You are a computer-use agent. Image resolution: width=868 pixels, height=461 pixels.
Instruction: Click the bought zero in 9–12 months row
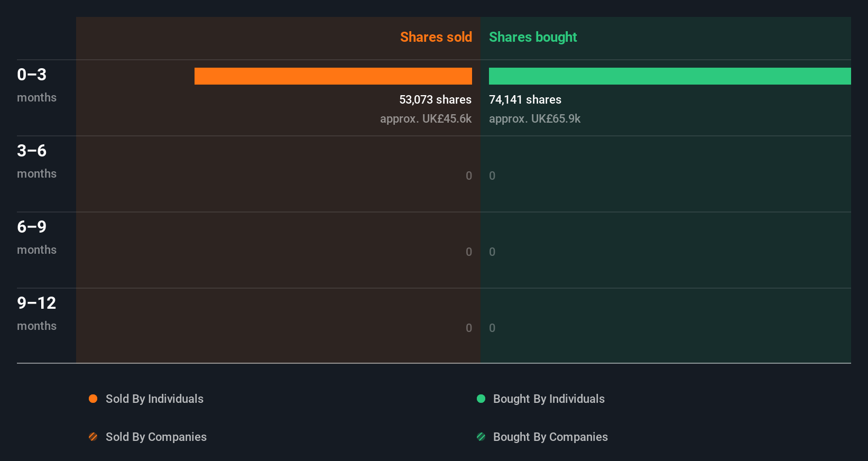point(492,328)
